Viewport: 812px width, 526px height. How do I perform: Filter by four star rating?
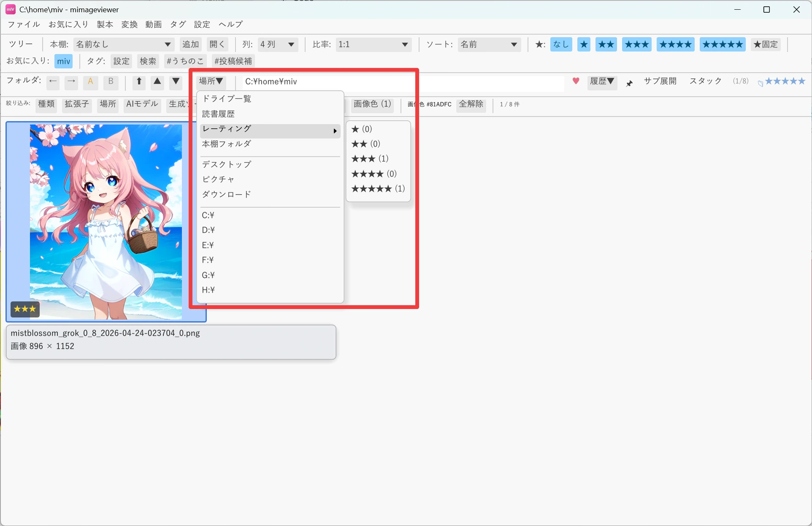(675, 44)
